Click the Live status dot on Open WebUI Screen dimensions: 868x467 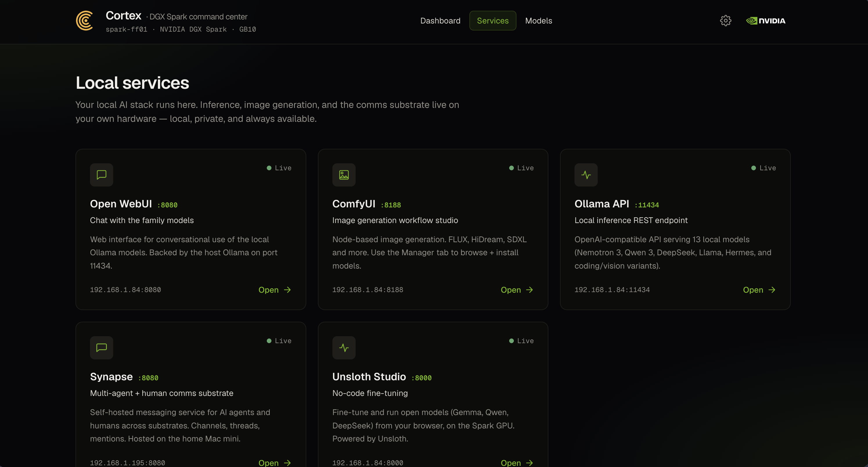(x=269, y=168)
